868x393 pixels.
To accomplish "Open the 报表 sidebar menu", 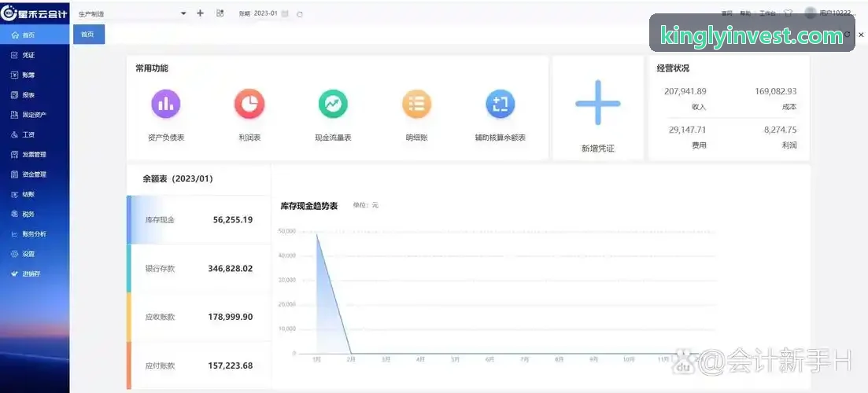I will pyautogui.click(x=35, y=95).
